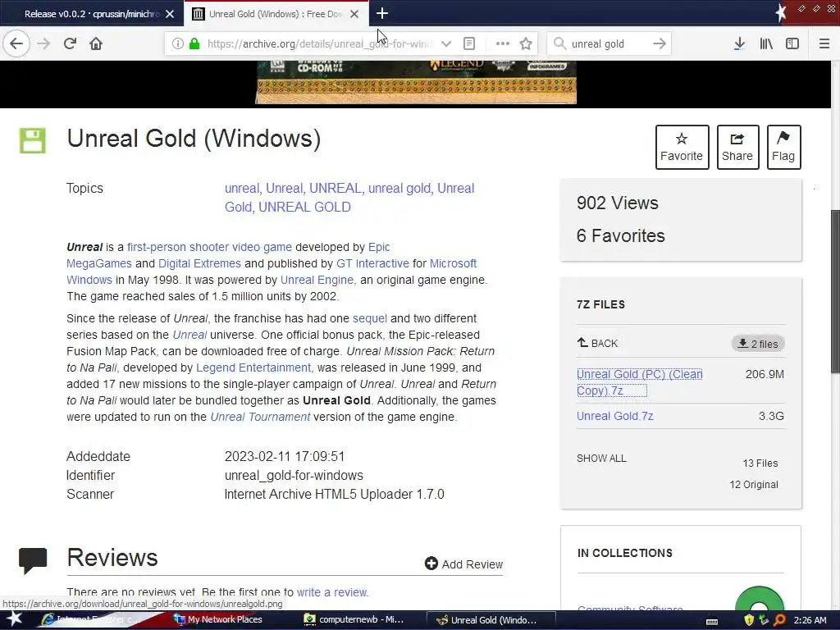Click BACK in 7Z files panel
The width and height of the screenshot is (840, 630).
pos(597,344)
